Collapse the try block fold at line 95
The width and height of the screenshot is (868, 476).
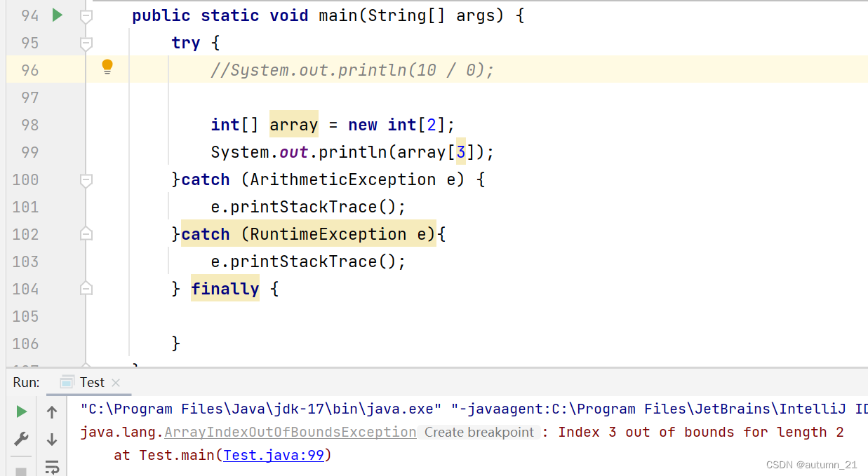[86, 43]
